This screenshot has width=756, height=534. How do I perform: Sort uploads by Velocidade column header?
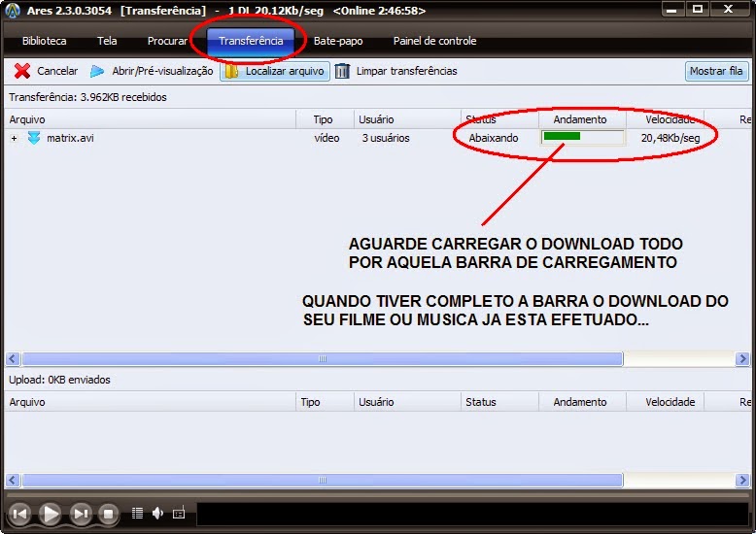tap(665, 402)
